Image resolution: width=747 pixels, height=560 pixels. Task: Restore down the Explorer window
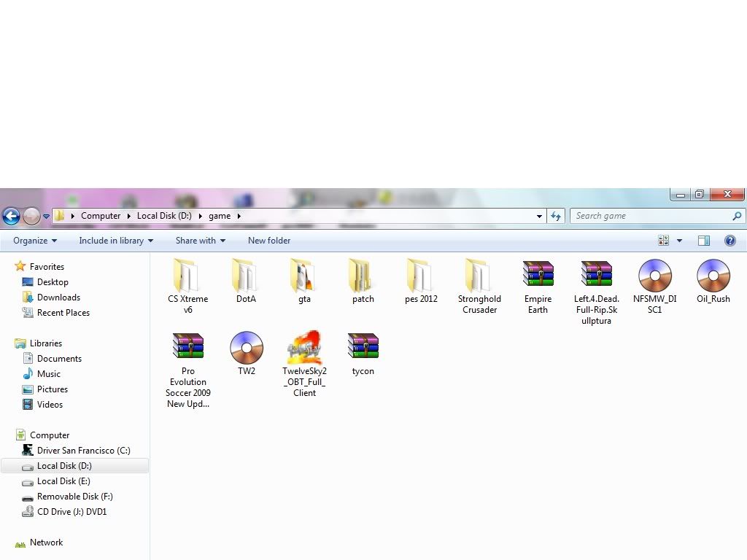[700, 194]
